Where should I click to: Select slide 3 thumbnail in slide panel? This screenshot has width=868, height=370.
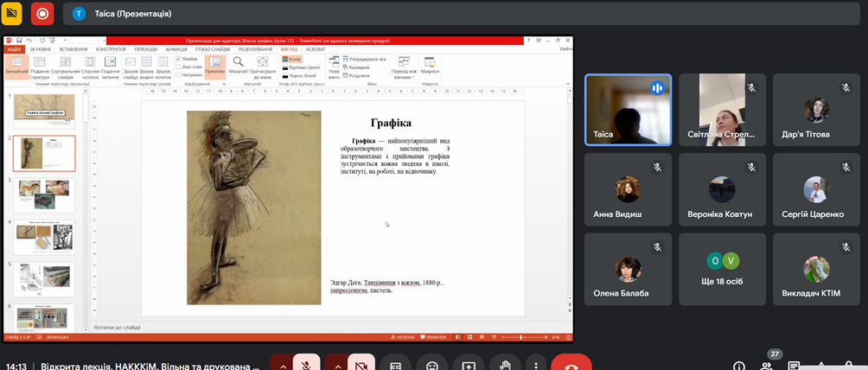(44, 195)
